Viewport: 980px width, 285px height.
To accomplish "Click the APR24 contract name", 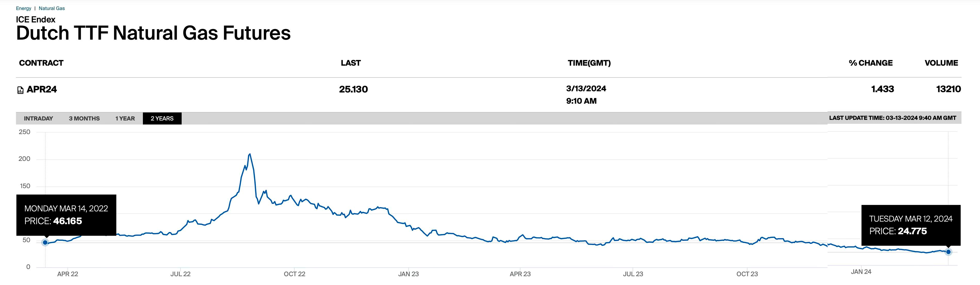I will (x=42, y=90).
